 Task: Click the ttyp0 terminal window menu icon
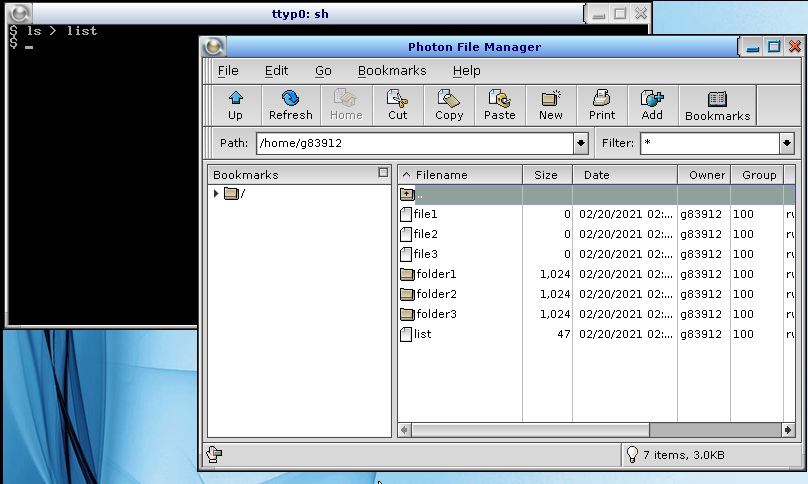tap(20, 13)
